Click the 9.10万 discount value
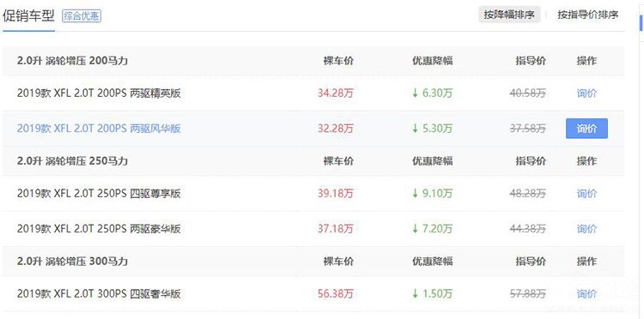 [437, 194]
